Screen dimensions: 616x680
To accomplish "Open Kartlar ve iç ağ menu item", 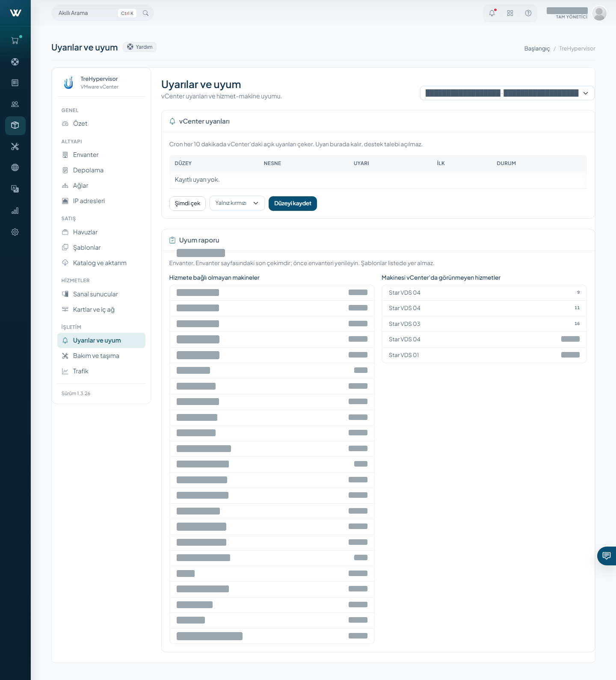I will click(101, 310).
